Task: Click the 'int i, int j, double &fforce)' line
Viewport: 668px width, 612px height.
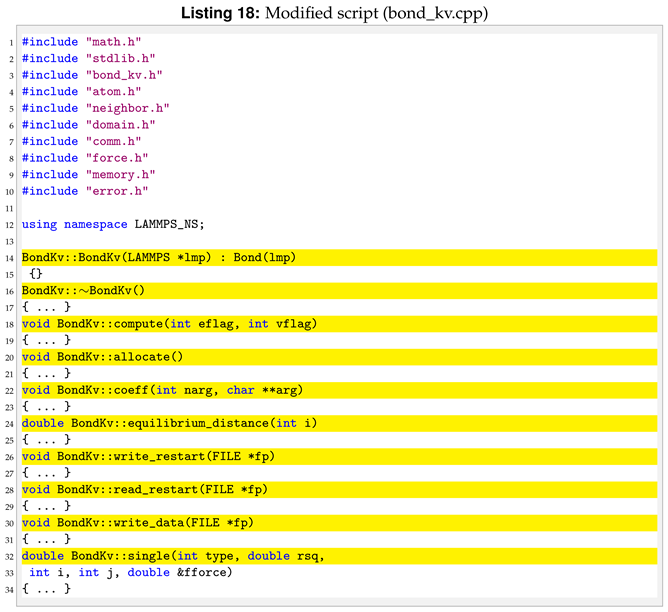Action: [x=131, y=572]
